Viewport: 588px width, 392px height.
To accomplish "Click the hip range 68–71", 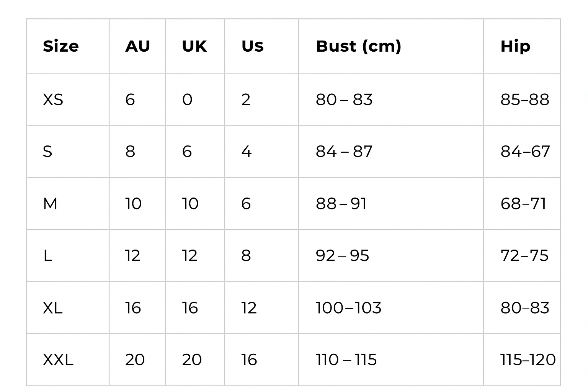I will coord(523,204).
